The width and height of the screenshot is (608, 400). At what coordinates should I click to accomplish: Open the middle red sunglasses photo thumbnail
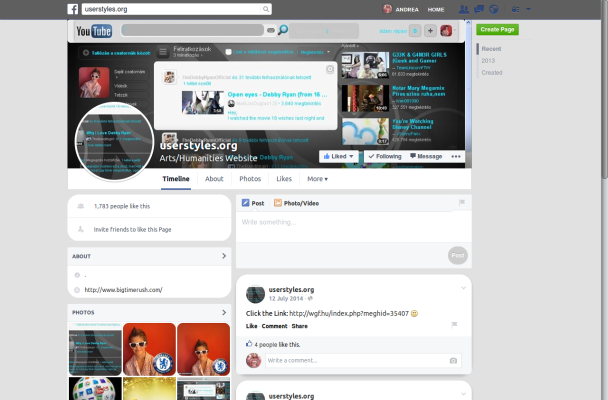149,349
